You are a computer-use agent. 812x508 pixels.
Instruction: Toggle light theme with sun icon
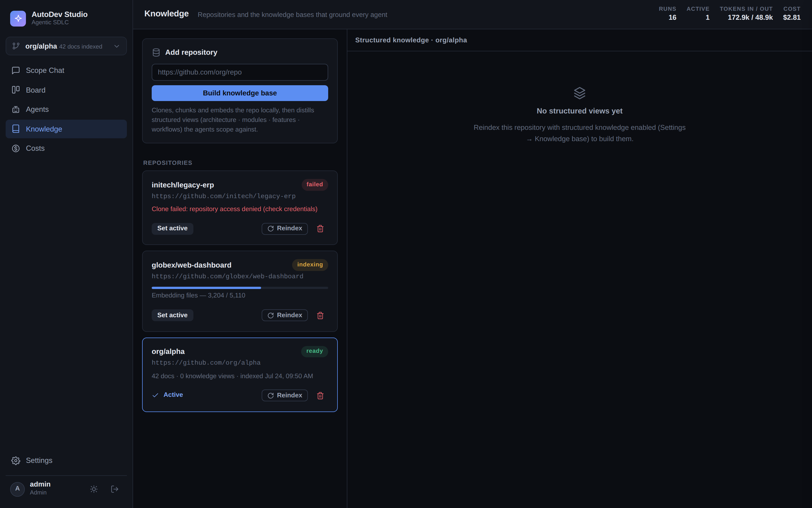point(94,489)
